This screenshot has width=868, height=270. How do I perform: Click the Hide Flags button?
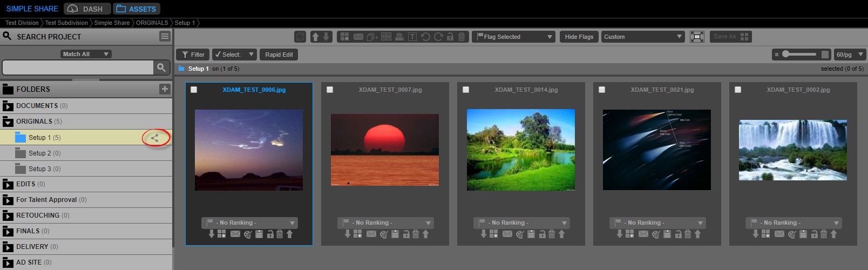point(579,37)
